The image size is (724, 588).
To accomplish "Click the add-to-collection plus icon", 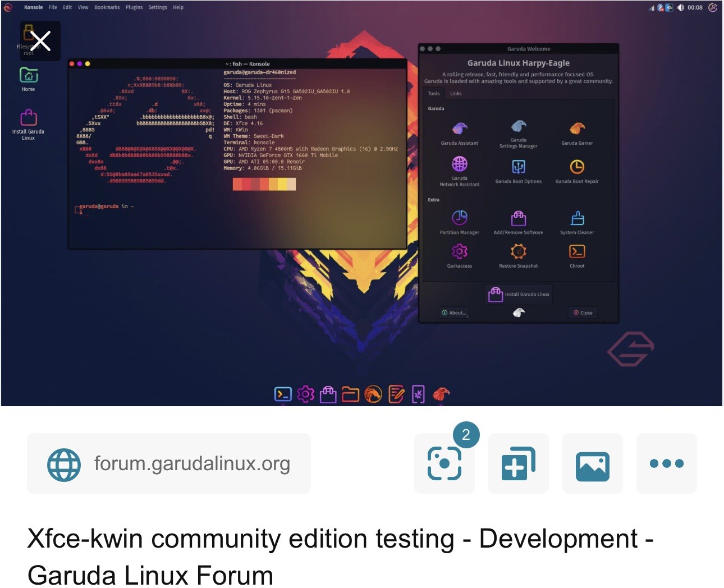I will 519,463.
